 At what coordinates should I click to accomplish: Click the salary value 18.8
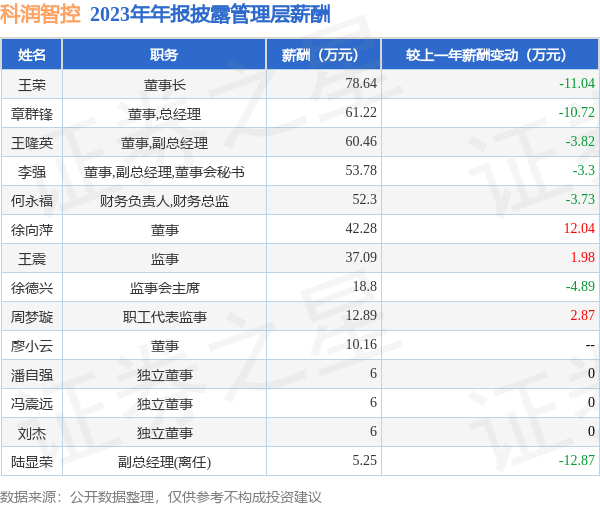pyautogui.click(x=364, y=287)
